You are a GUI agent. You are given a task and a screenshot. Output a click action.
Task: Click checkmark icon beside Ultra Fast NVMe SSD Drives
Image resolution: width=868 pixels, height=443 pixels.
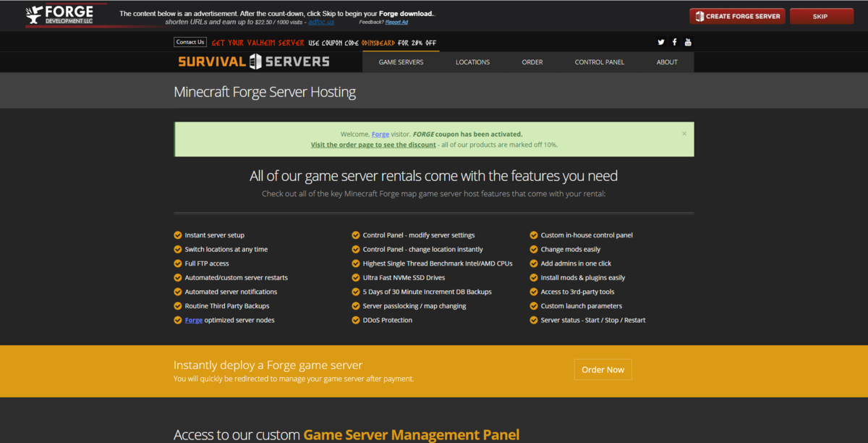[x=356, y=278]
